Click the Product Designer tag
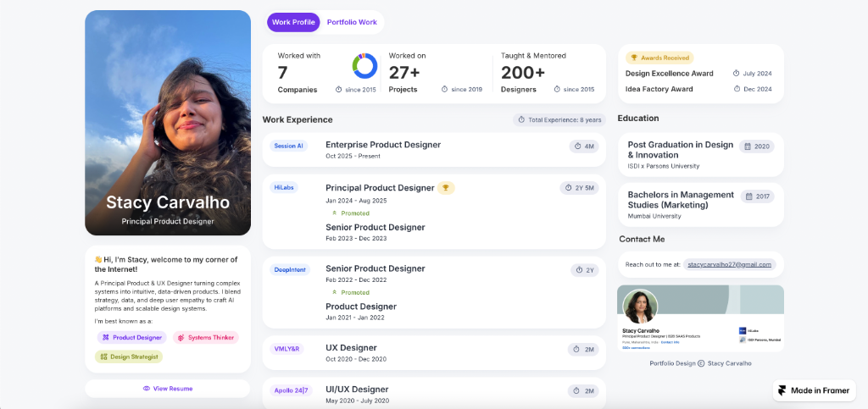Viewport: 868px width, 409px height. coord(131,337)
